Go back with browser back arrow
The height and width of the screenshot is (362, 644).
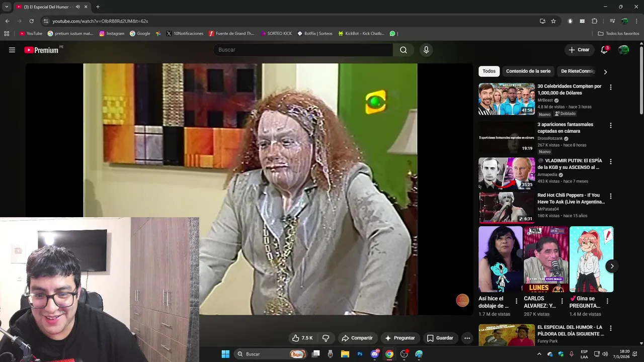click(7, 21)
